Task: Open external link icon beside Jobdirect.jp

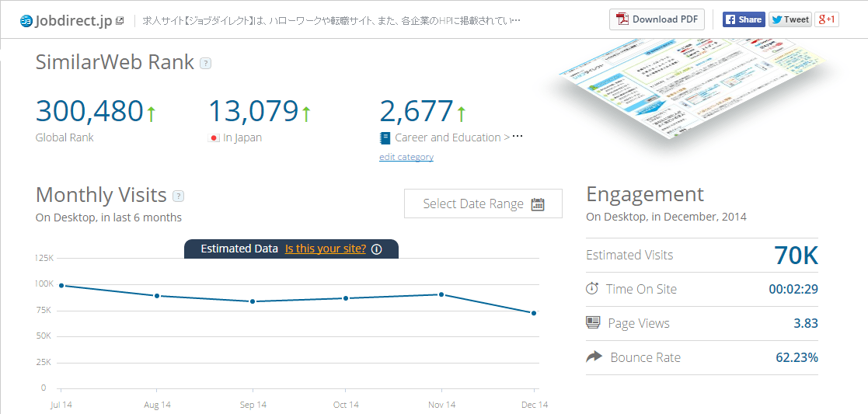Action: [120, 21]
